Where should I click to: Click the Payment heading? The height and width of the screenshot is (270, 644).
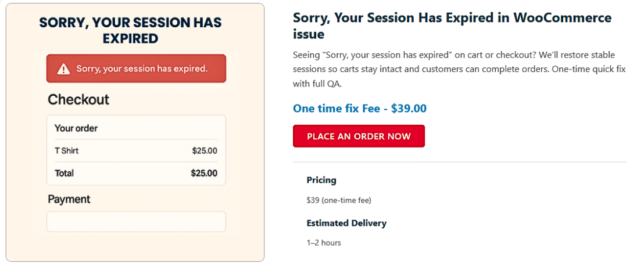tap(69, 199)
